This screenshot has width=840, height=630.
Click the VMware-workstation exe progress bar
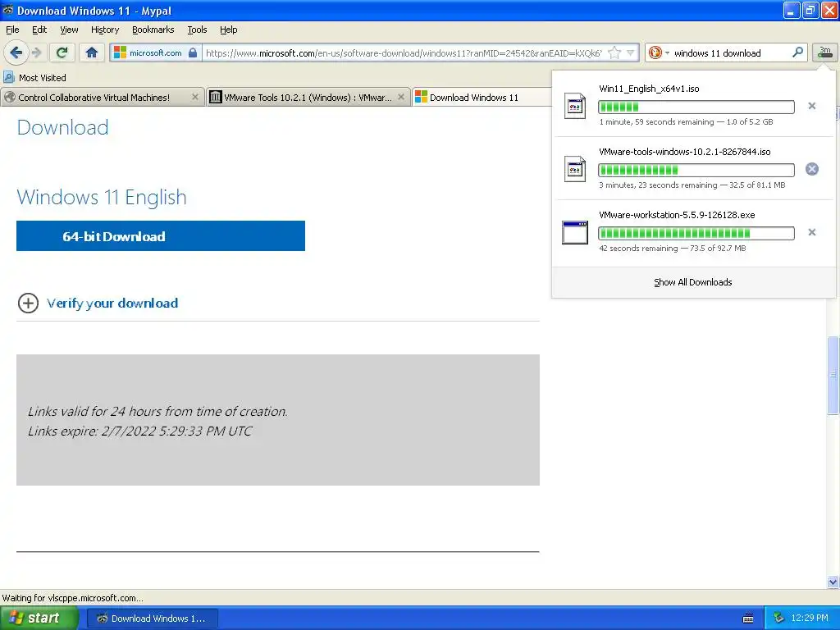696,233
